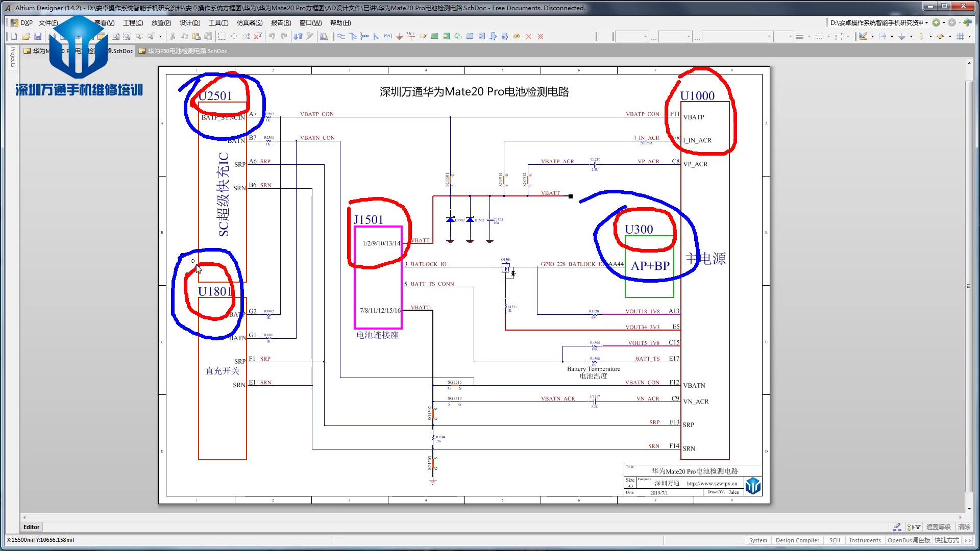
Task: Undo the last action
Action: [272, 36]
